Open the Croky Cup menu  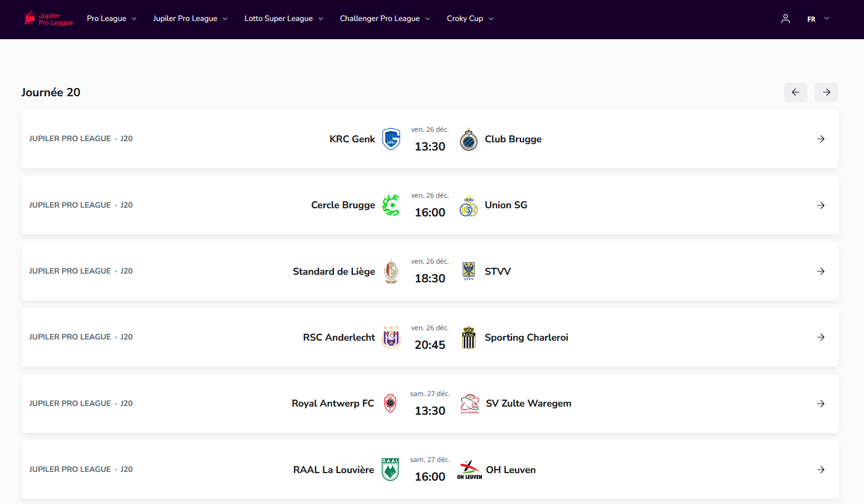tap(470, 19)
